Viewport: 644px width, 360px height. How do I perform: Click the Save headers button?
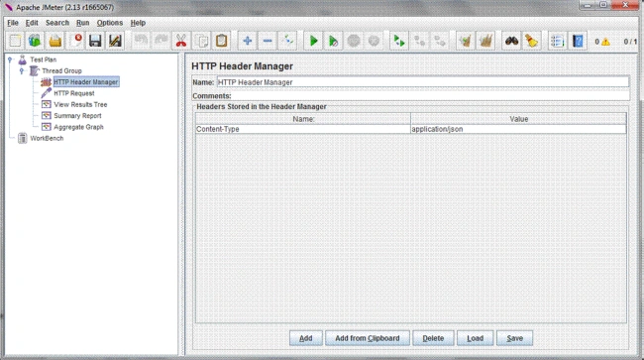[x=514, y=338]
